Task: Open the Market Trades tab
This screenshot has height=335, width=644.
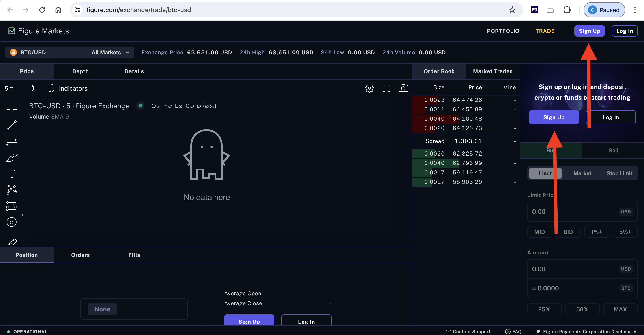Action: click(492, 71)
